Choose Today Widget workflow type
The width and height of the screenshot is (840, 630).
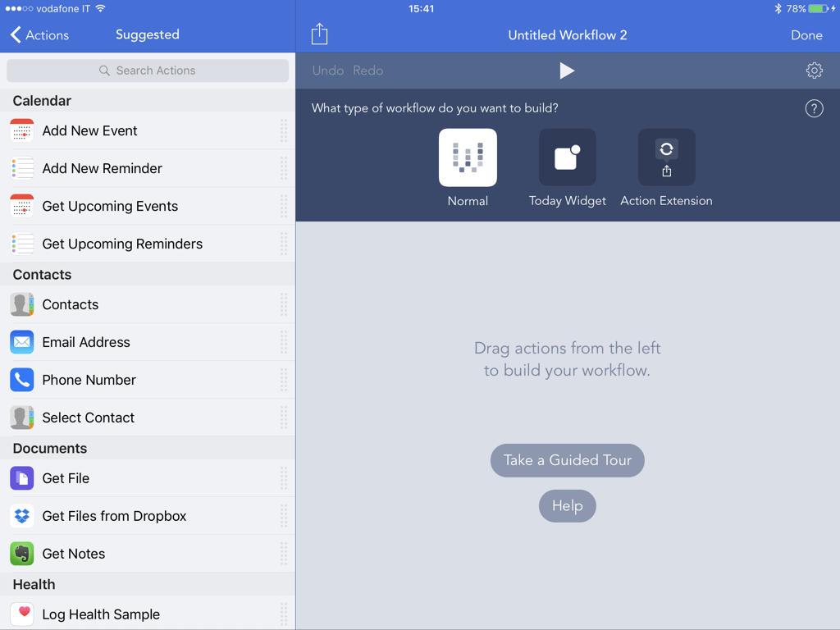click(x=567, y=157)
